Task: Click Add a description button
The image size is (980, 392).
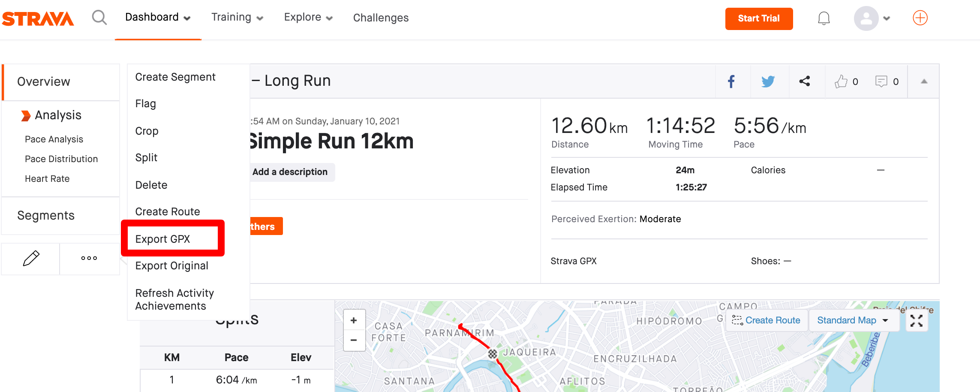Action: click(x=290, y=172)
